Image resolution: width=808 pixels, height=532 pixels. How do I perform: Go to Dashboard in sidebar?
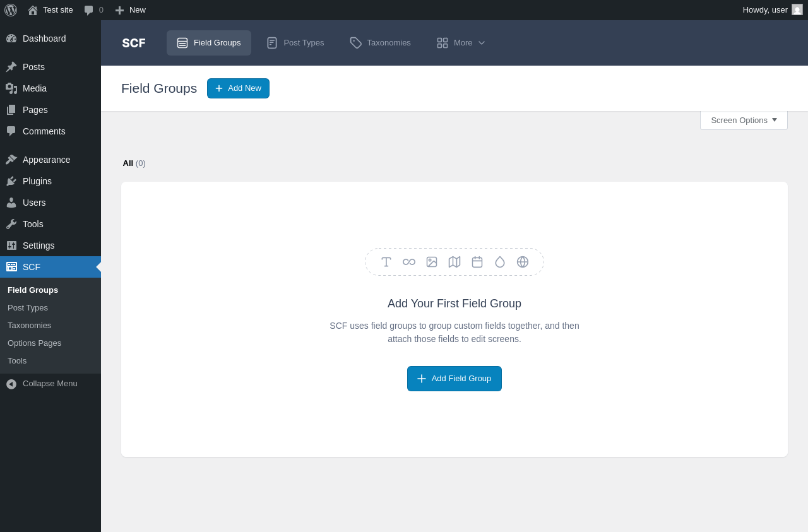pos(50,38)
